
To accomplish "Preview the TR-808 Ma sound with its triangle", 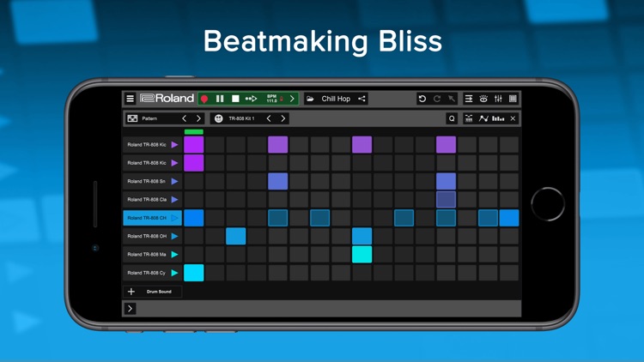I will click(174, 255).
